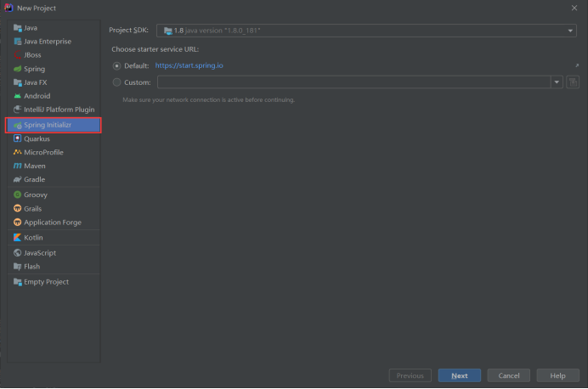
Task: Pick the JBoss icon in sidebar
Action: (17, 55)
